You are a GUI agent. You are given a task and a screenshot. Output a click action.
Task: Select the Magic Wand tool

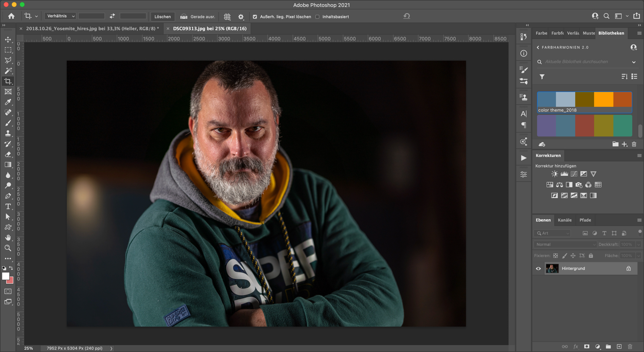(8, 71)
